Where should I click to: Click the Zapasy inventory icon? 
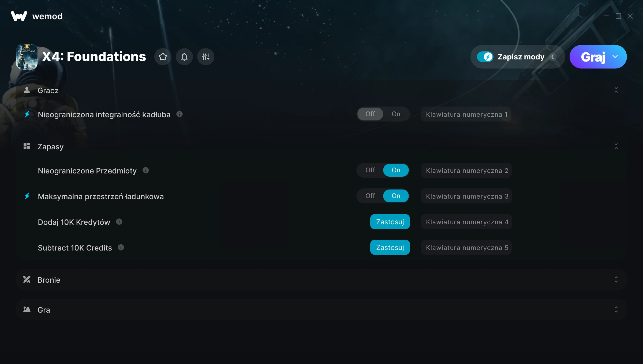[27, 146]
